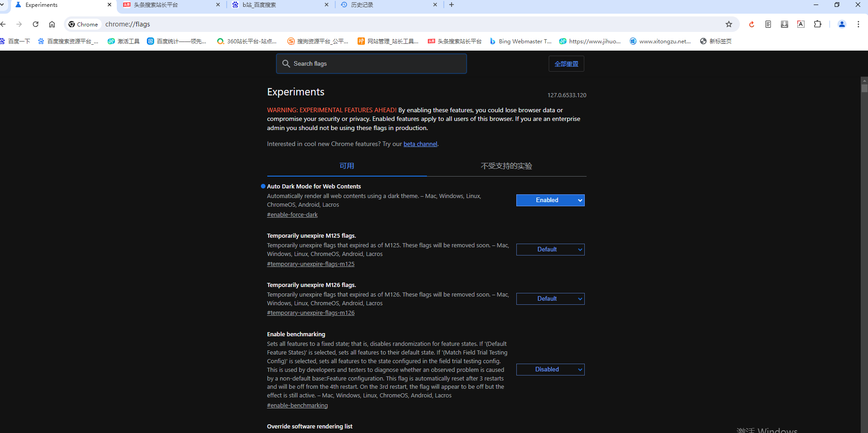Screen dimensions: 868x433
Task: Open the M126 flags Default dropdown
Action: [550, 299]
